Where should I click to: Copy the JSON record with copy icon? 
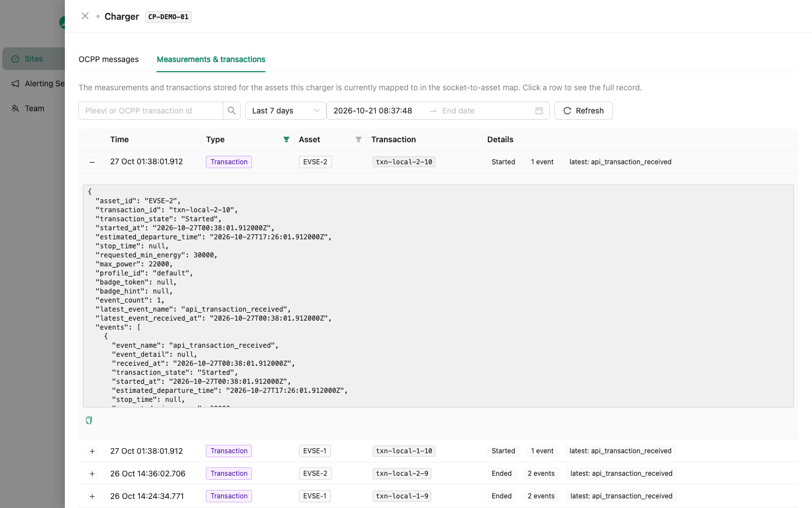point(89,421)
